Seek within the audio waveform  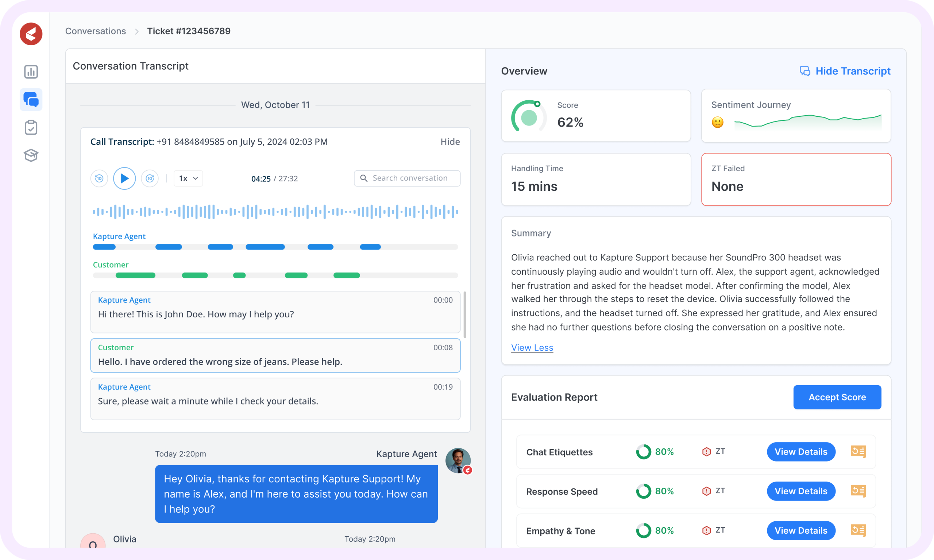[275, 212]
